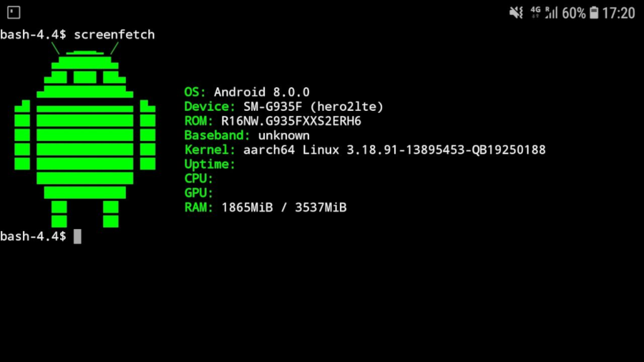Tap the screenshot notification icon in status bar

click(x=14, y=12)
